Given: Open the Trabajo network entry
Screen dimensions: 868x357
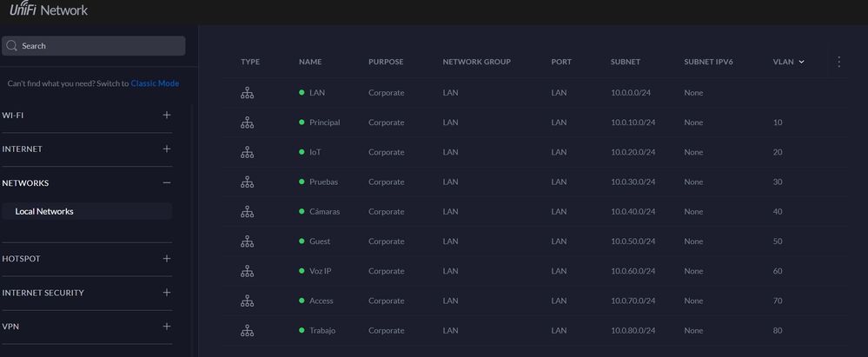Looking at the screenshot, I should (x=321, y=331).
